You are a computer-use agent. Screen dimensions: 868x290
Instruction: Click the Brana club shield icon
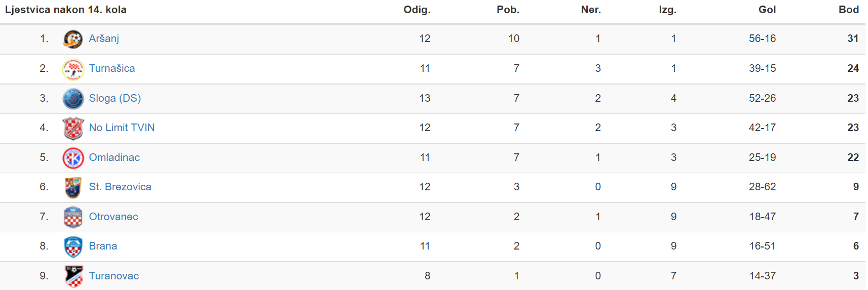73,247
